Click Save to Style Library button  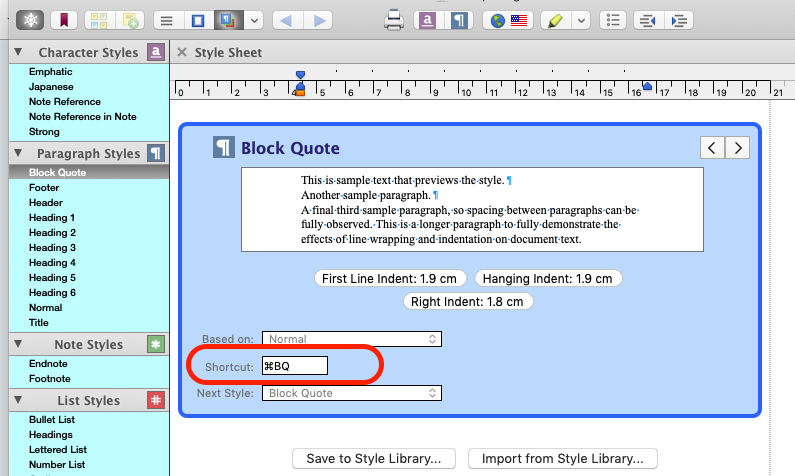coord(374,459)
